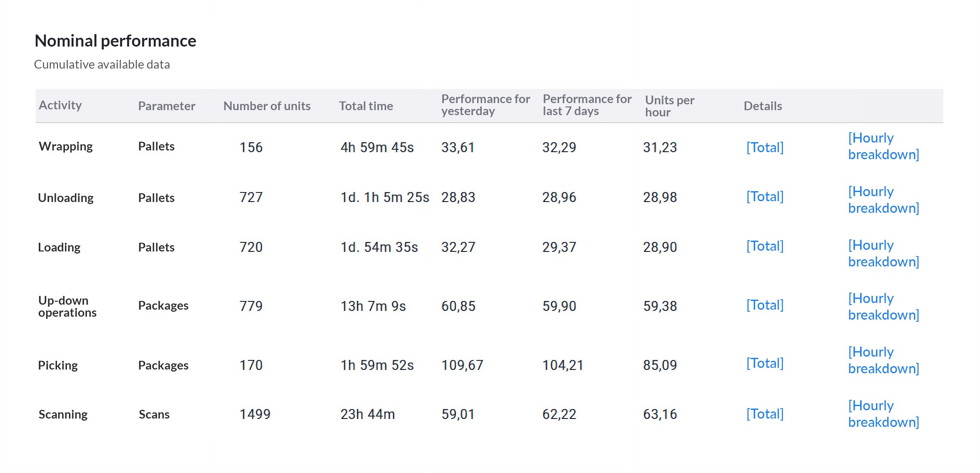Click the Total time column header
The width and height of the screenshot is (980, 473).
(366, 106)
